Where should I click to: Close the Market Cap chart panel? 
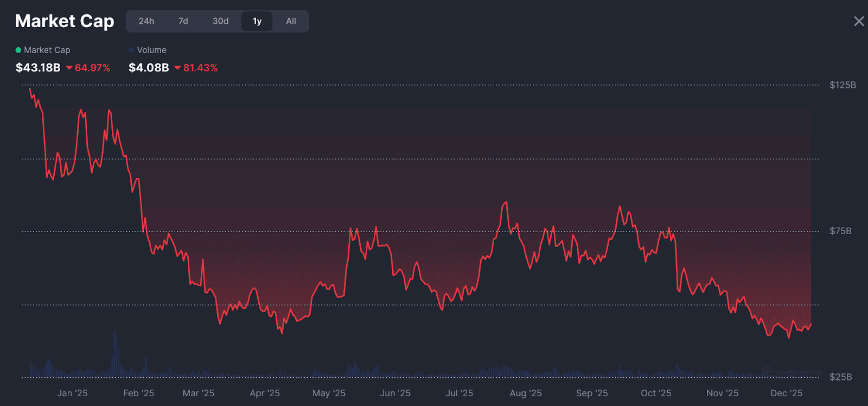(859, 21)
